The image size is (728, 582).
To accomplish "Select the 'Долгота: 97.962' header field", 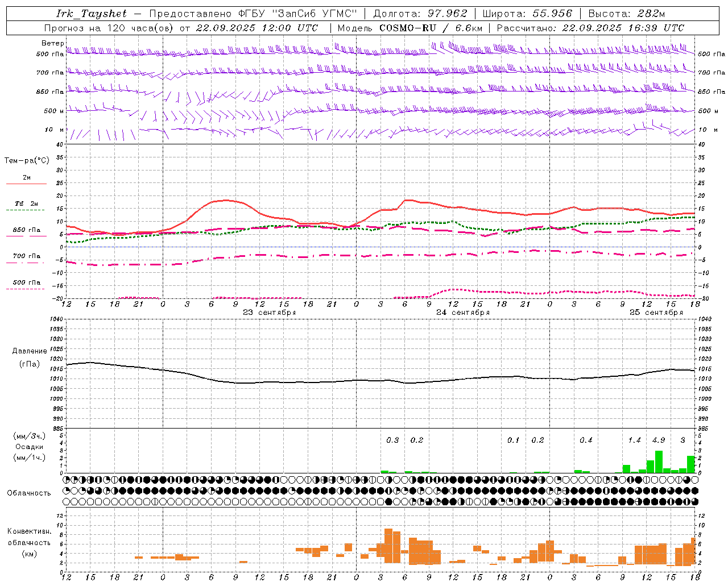I will point(420,14).
